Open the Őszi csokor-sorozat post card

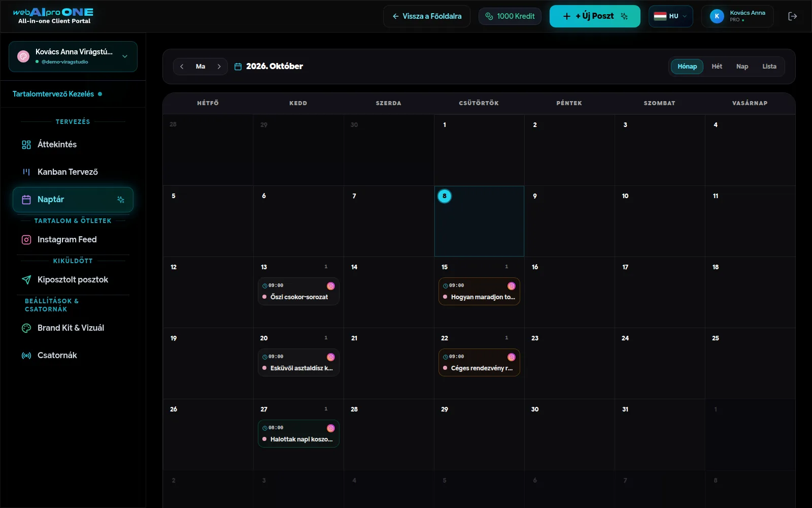click(x=298, y=292)
